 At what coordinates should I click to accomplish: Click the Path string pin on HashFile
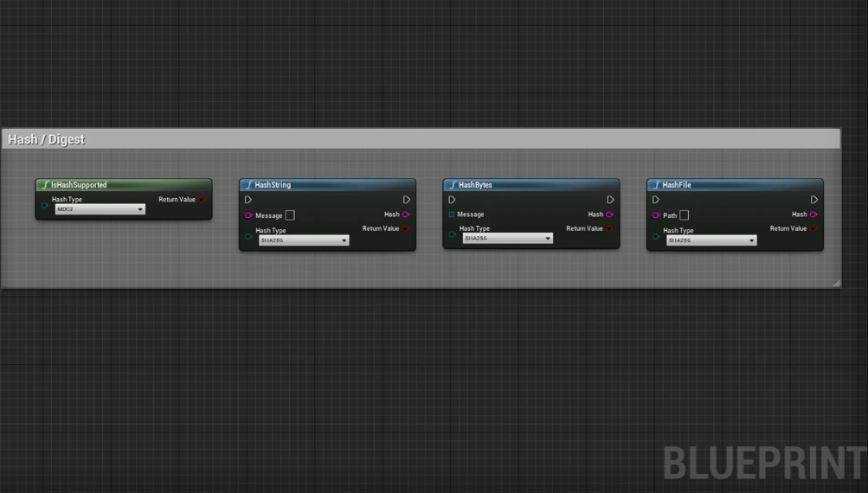(656, 215)
